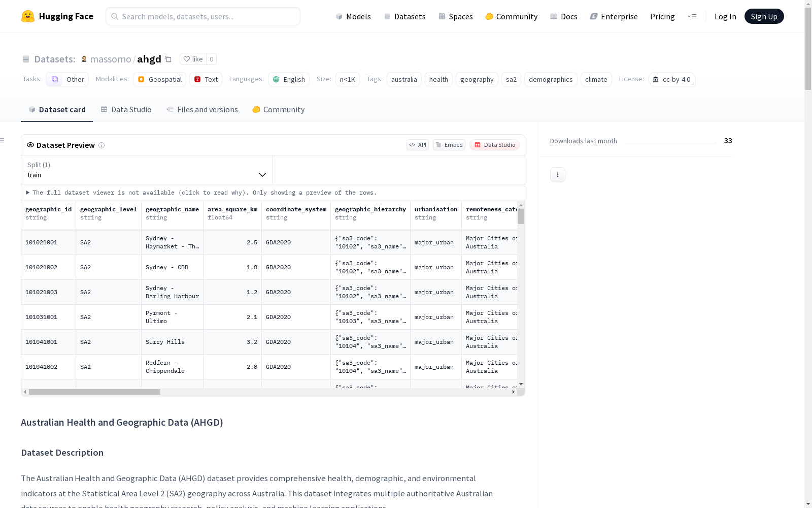Click the Hugging Face logo emoji
The image size is (812, 508).
[28, 16]
